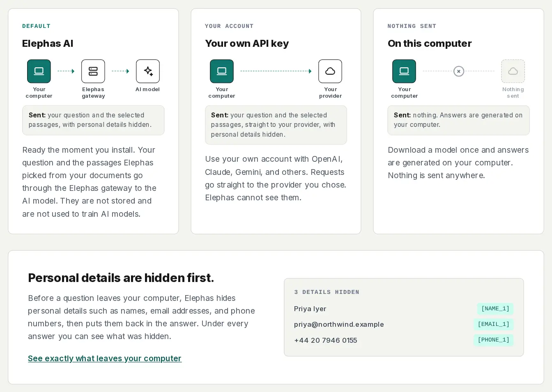Click the Sent summary box mentioning your provider
This screenshot has height=392, width=552.
276,125
